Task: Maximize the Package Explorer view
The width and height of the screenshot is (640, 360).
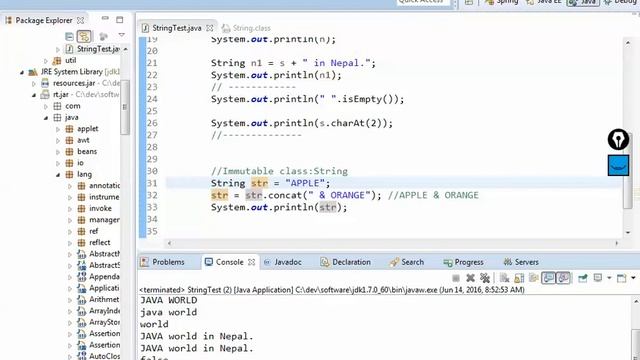Action: click(120, 20)
